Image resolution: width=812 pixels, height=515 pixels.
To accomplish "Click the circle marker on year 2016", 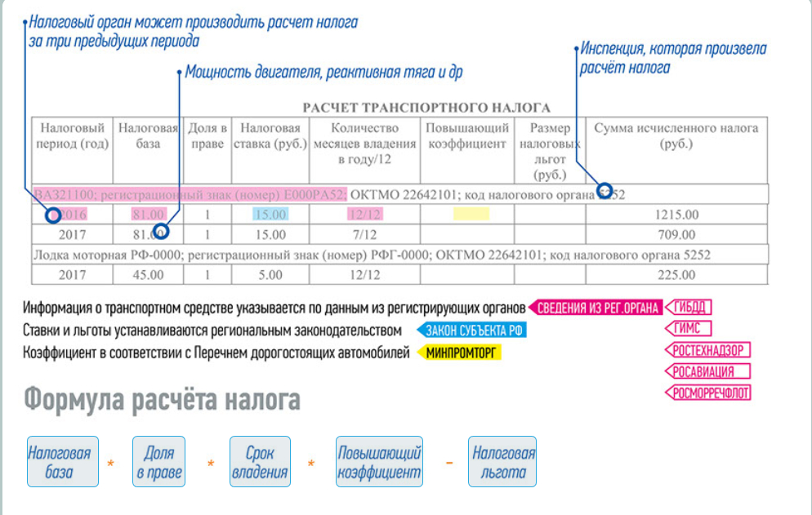I will click(53, 215).
